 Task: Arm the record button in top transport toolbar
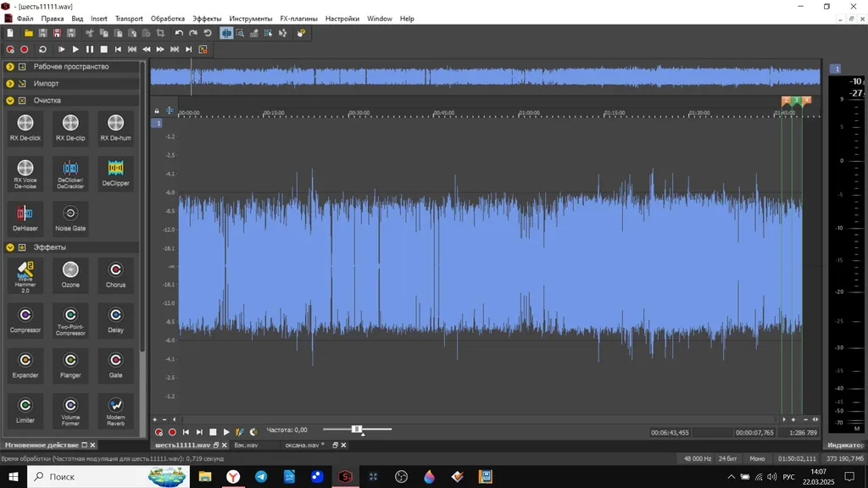pos(25,49)
